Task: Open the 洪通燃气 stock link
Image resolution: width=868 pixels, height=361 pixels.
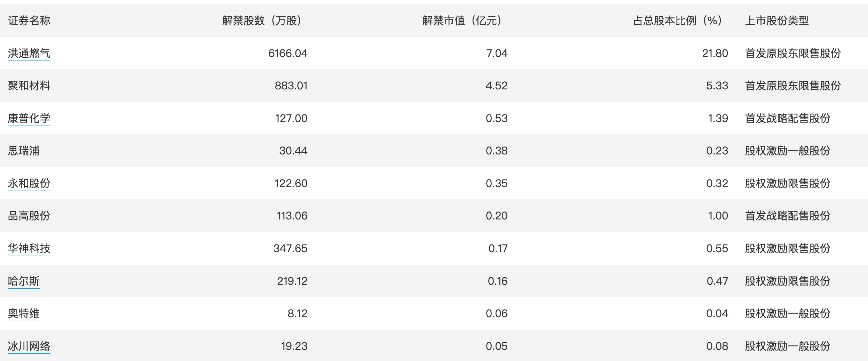Action: (29, 53)
